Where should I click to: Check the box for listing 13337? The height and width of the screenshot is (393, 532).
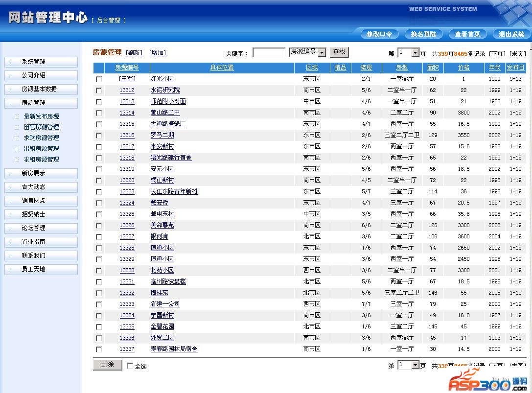tap(99, 349)
